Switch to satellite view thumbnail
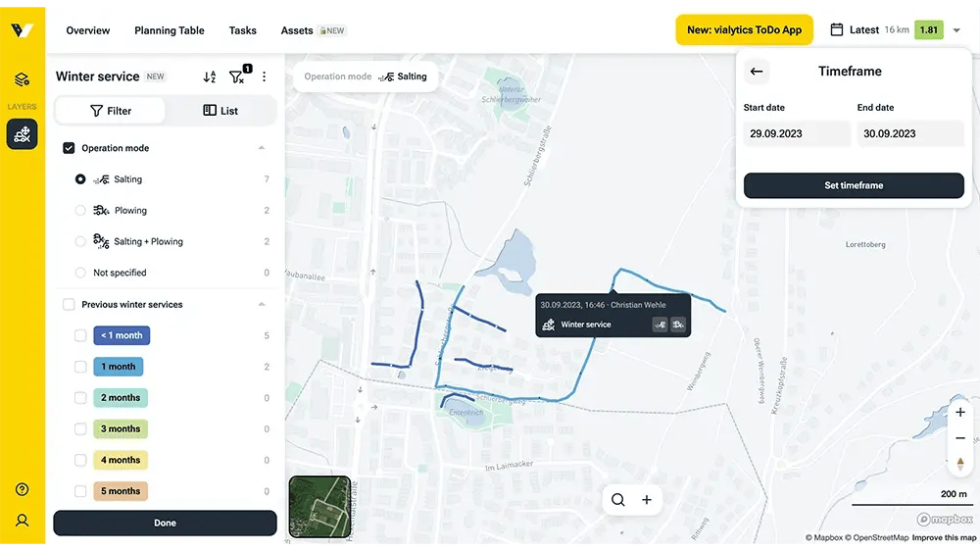Image resolution: width=980 pixels, height=551 pixels. click(x=319, y=507)
